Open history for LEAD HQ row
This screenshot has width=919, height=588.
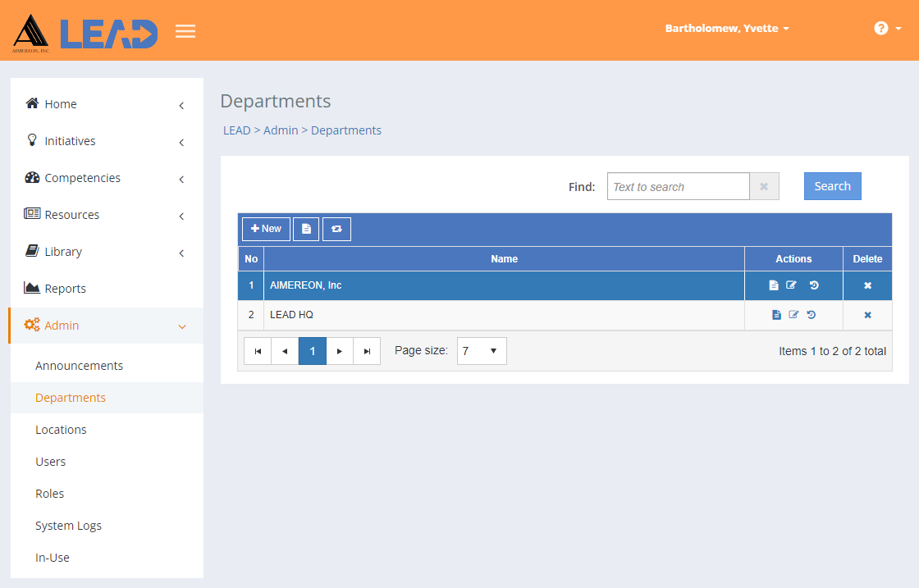(812, 315)
